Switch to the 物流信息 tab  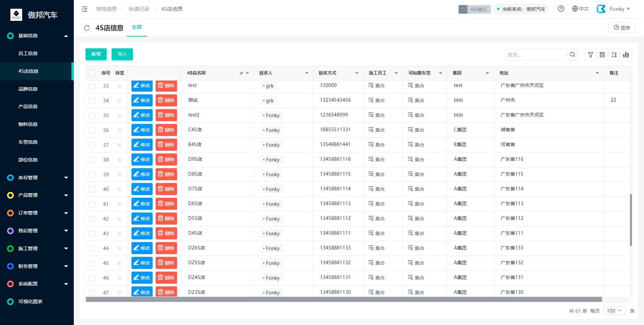click(x=106, y=9)
